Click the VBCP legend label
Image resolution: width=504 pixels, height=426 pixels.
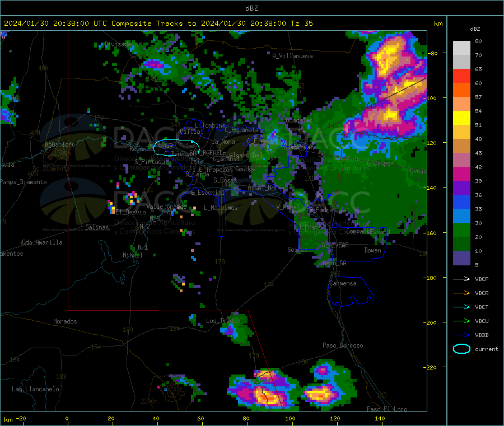(x=482, y=279)
